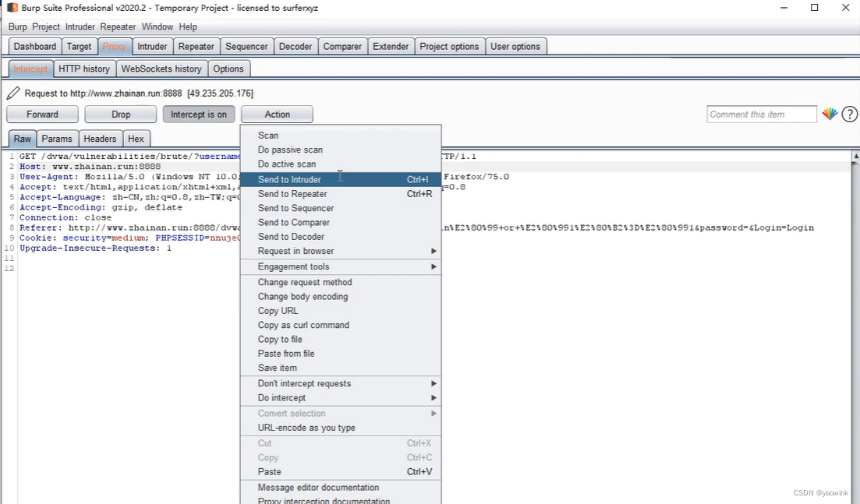Expand the Do intercept submenu
Viewport: 860px width, 504px height.
point(341,398)
